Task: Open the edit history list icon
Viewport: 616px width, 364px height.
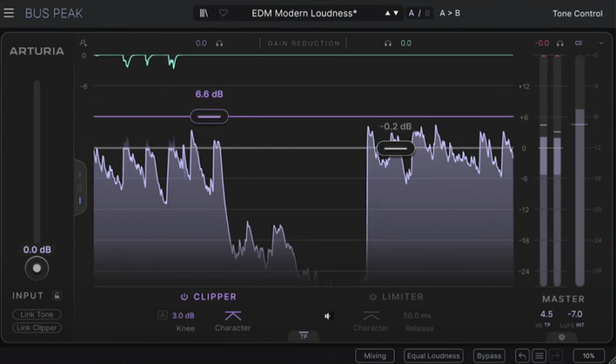Action: tap(539, 356)
